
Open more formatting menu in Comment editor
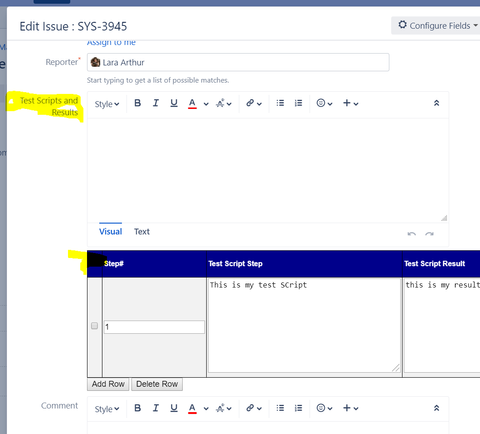tap(223, 408)
